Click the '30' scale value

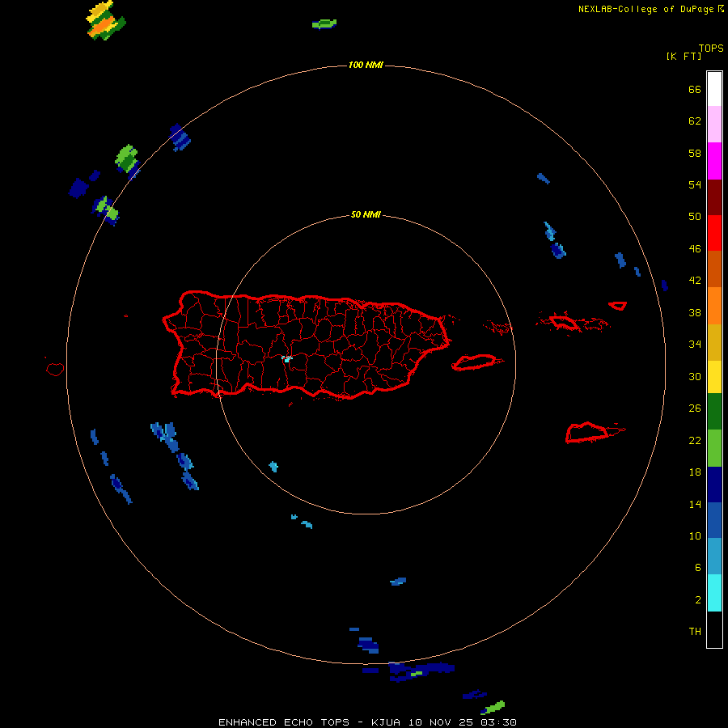pyautogui.click(x=695, y=376)
